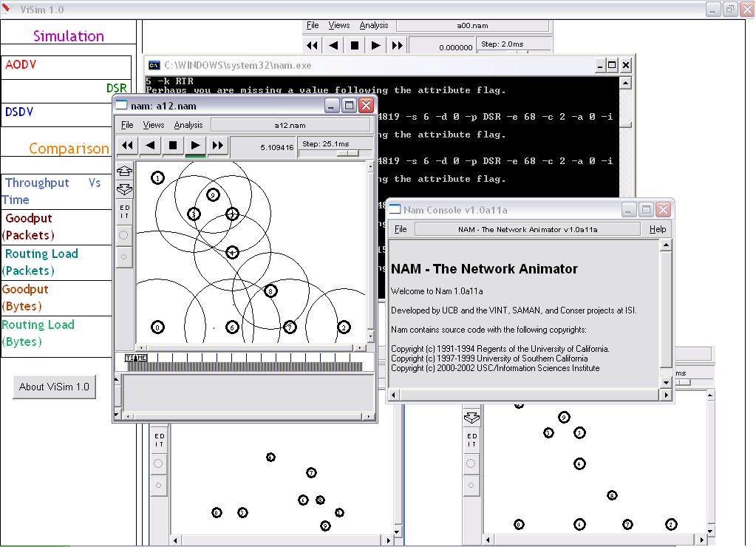Open Views menu in a12.nam

(x=153, y=125)
